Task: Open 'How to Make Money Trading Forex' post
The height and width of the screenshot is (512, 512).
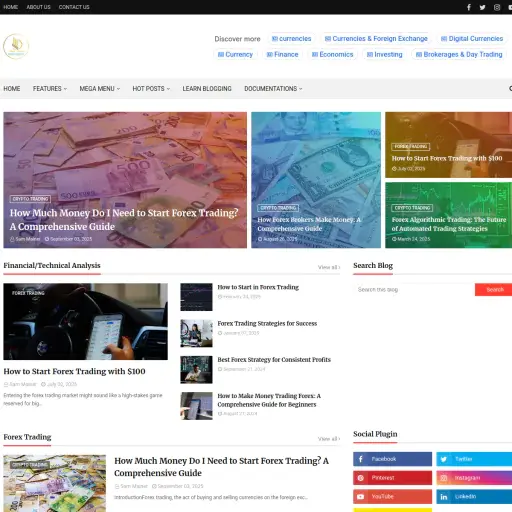Action: [269, 400]
